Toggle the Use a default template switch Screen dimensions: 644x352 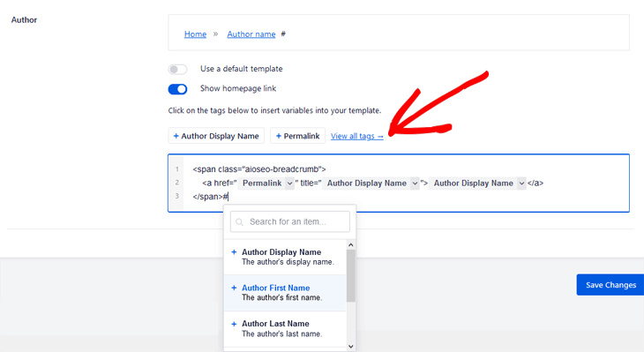[177, 69]
